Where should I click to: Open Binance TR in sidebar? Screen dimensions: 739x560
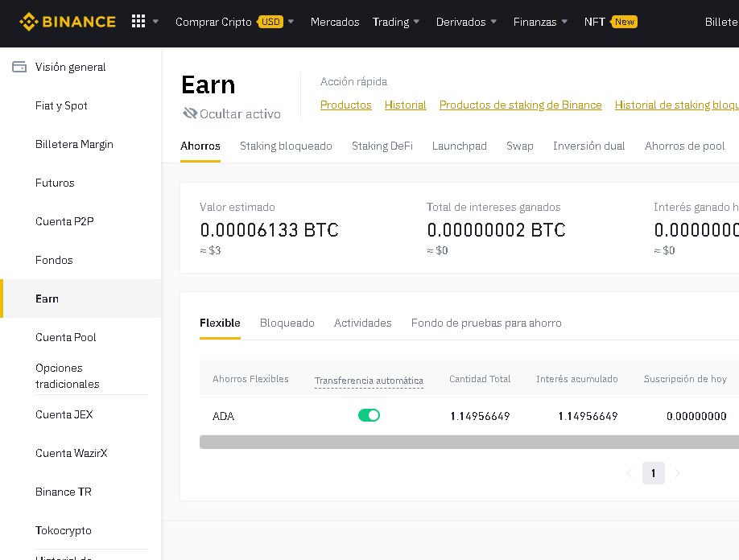point(63,492)
